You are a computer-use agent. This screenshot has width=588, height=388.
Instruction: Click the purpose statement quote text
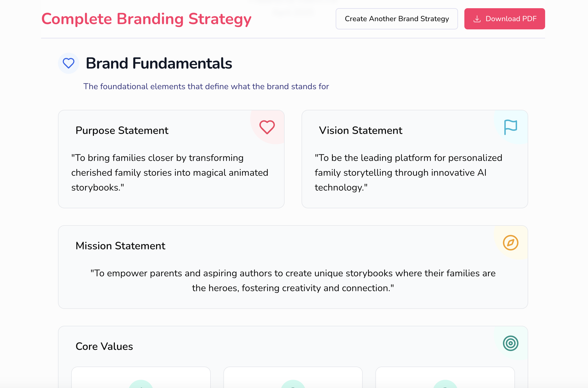click(169, 173)
